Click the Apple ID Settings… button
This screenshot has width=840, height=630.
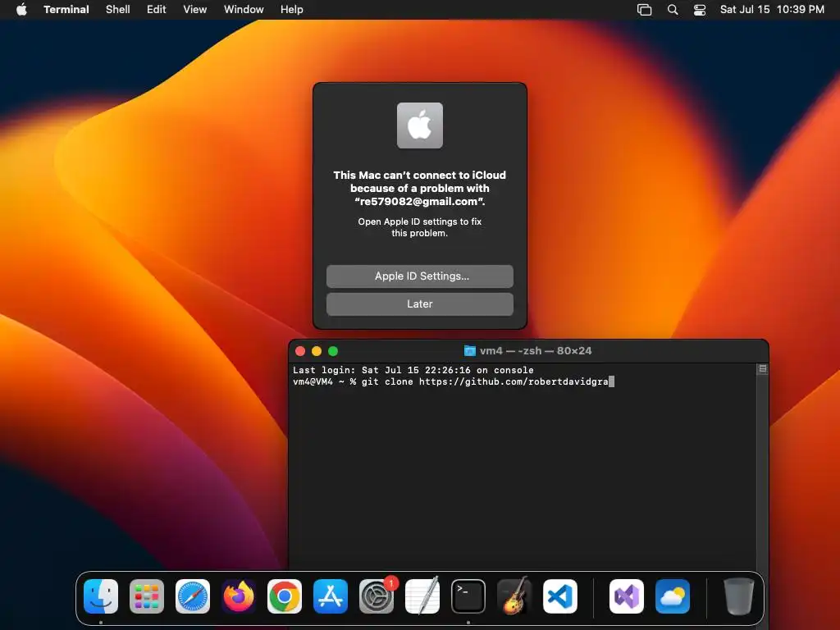420,276
